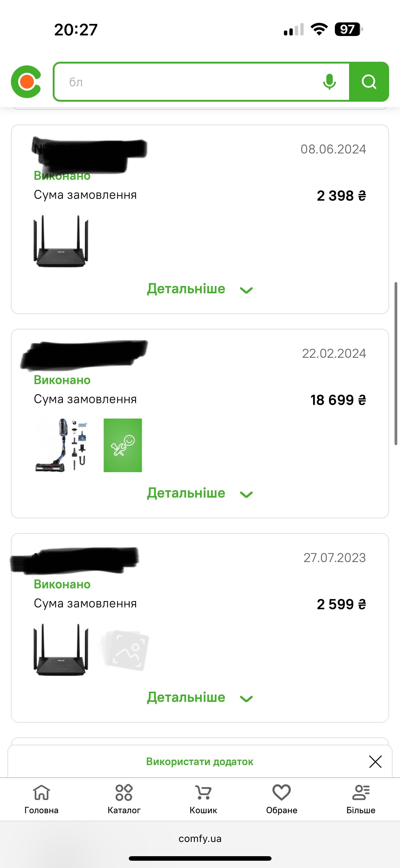Tap the comfy.ua address bar

tap(200, 838)
